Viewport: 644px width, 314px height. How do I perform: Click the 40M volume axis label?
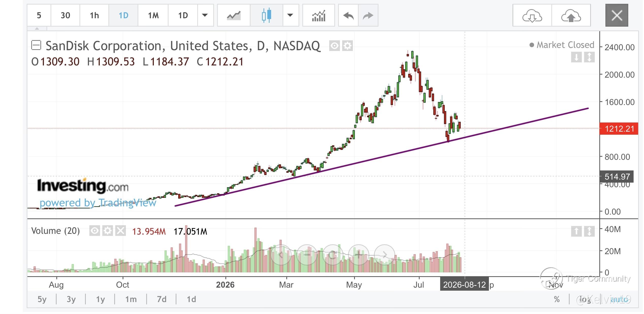[613, 229]
